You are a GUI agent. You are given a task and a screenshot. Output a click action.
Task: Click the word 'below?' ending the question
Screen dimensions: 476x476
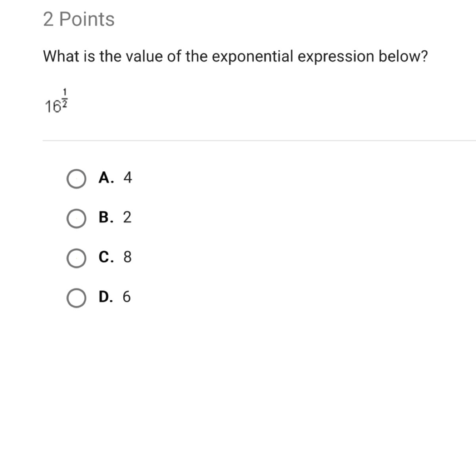pyautogui.click(x=403, y=56)
